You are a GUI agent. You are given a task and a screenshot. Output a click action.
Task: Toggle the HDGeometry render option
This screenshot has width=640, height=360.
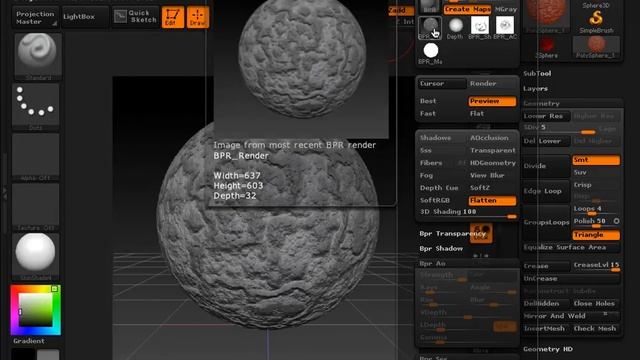[x=492, y=163]
